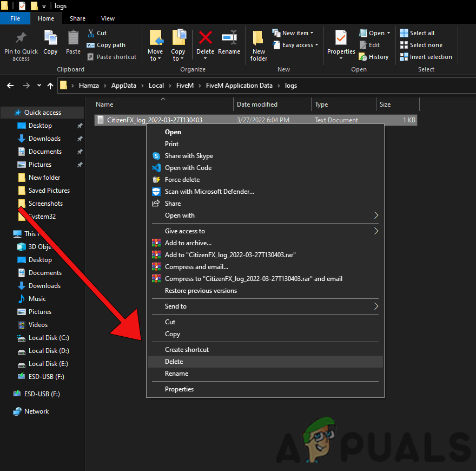Click Compress and email... entry
This screenshot has height=471, width=476.
point(265,267)
